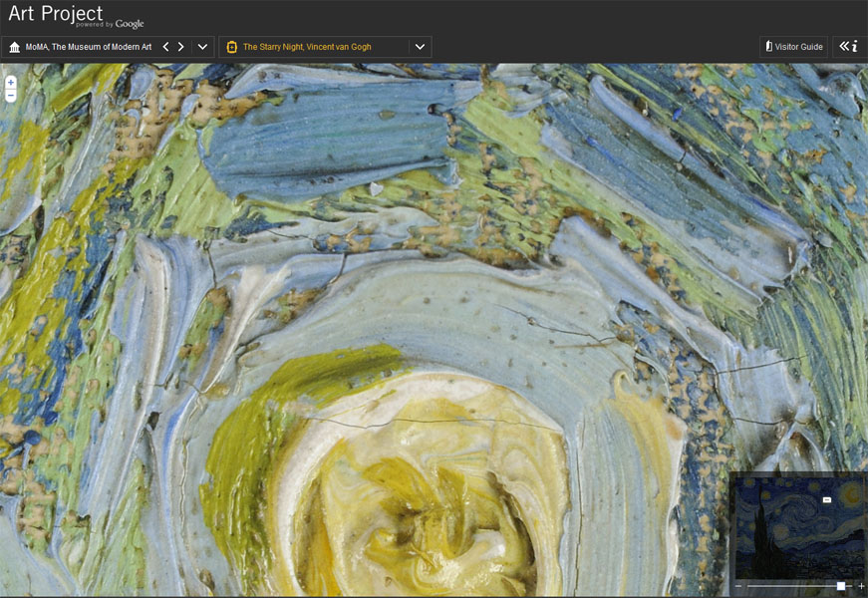Screen dimensions: 868x598
Task: Click the white viewport marker on the thumbnail
Action: click(x=827, y=500)
